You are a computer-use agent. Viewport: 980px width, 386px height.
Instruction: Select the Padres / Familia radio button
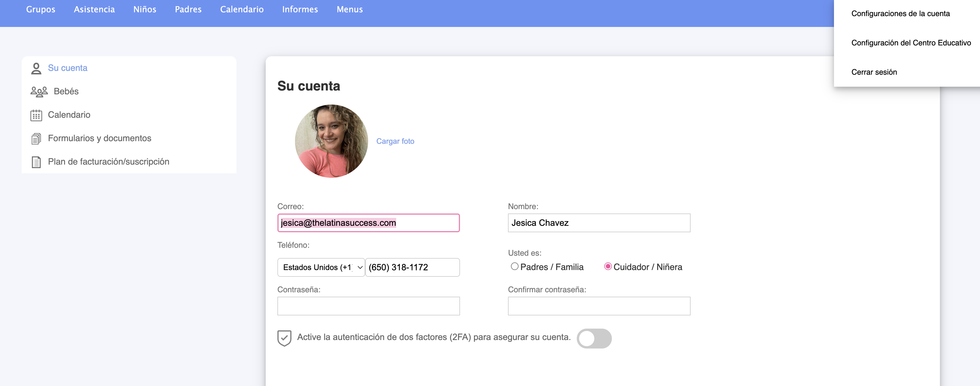pyautogui.click(x=514, y=267)
